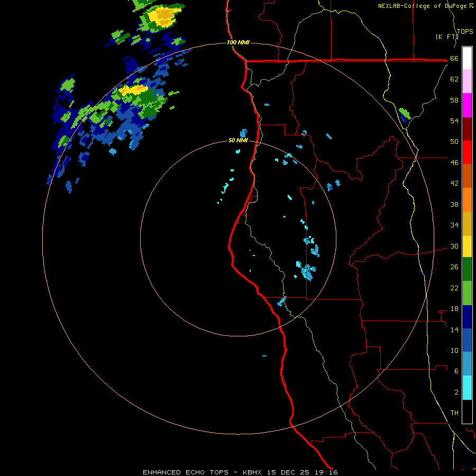
Task: Click the "TOPS" legend title
Action: click(465, 32)
